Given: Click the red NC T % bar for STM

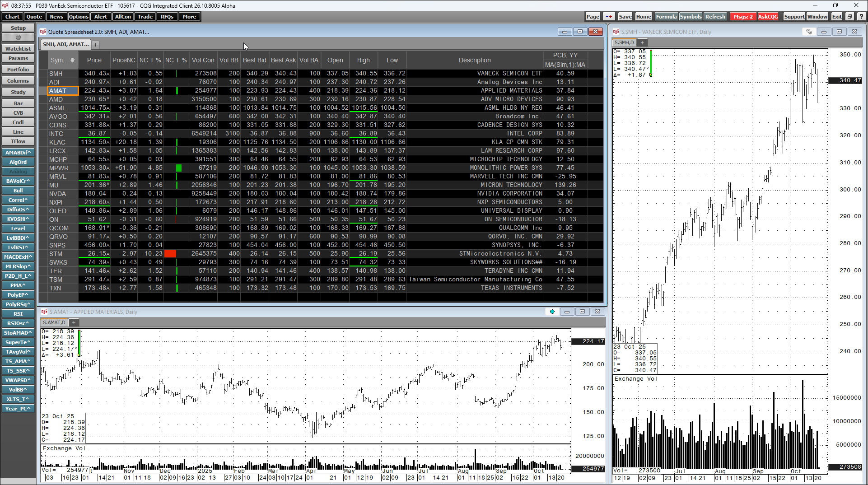Looking at the screenshot, I should tap(170, 254).
